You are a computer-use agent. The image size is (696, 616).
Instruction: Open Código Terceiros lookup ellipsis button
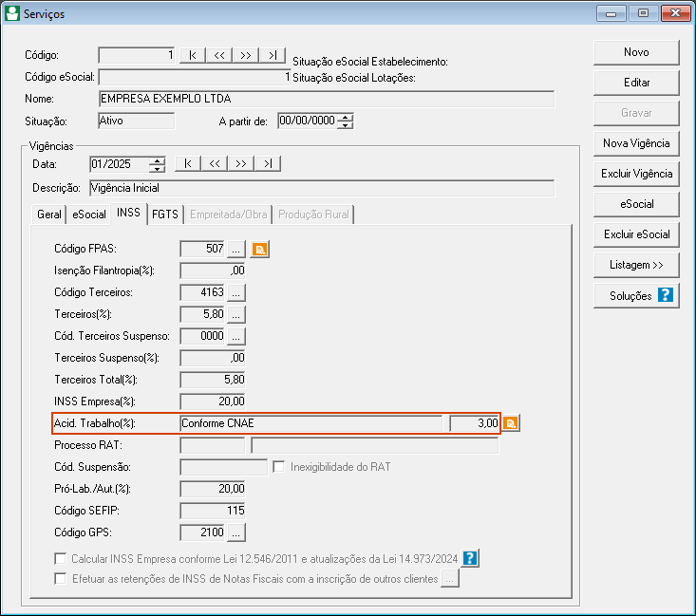click(236, 292)
